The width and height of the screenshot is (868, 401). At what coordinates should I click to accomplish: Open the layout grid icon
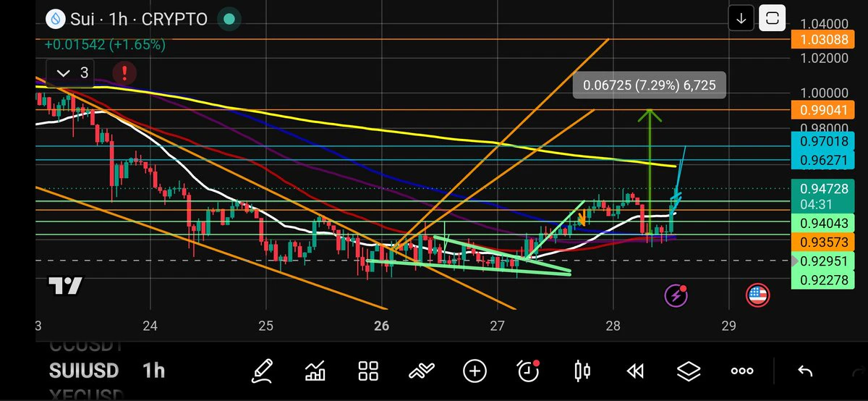[369, 371]
